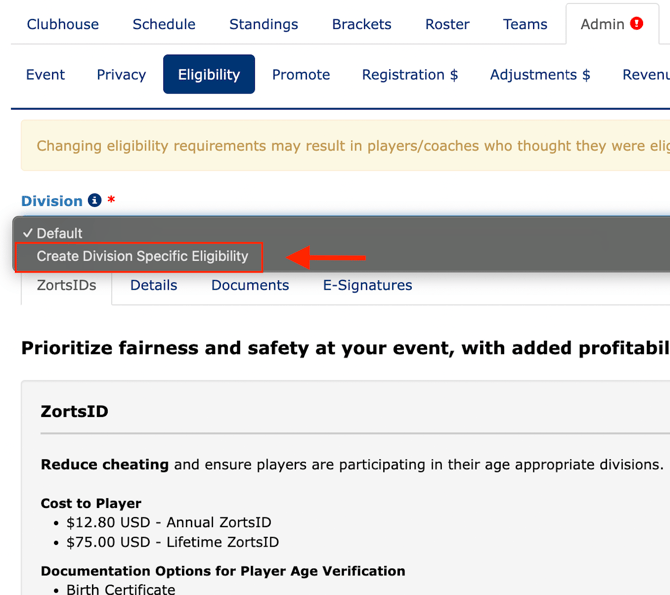Switch to the ZortsIDs eligibility tab
The width and height of the screenshot is (670, 595).
click(67, 285)
